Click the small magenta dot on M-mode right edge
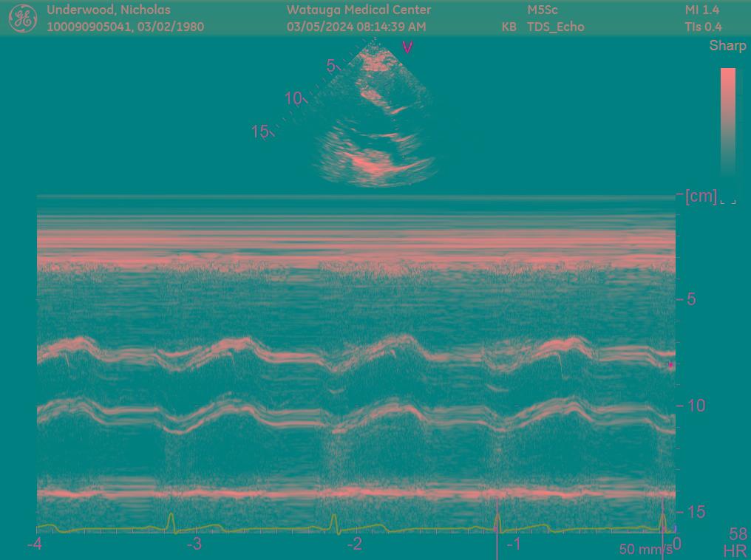Screen dimensions: 751x560 [x=670, y=365]
